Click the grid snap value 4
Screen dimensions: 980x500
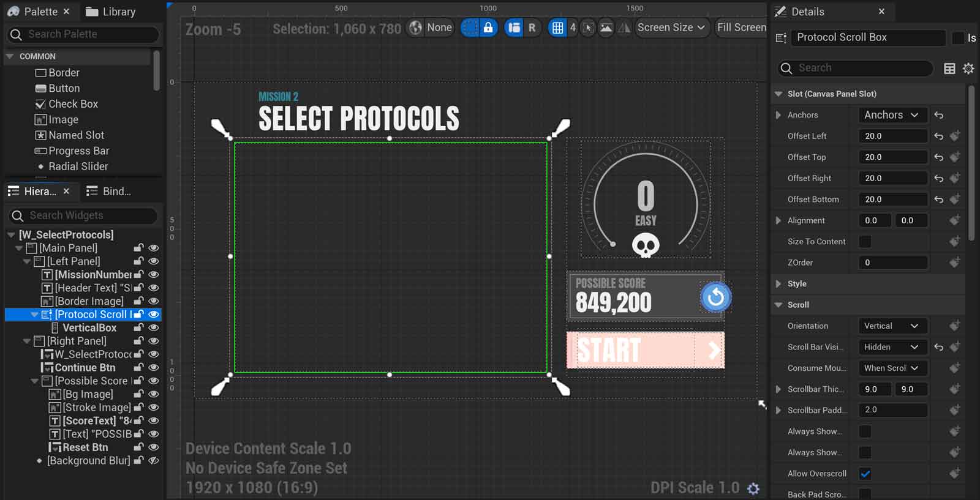[x=573, y=28]
